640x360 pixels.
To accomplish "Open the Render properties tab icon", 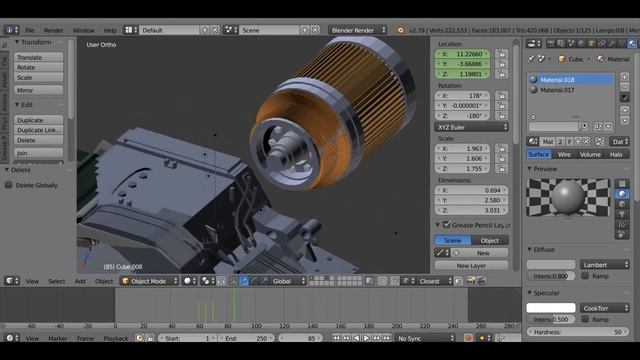I will (x=551, y=43).
